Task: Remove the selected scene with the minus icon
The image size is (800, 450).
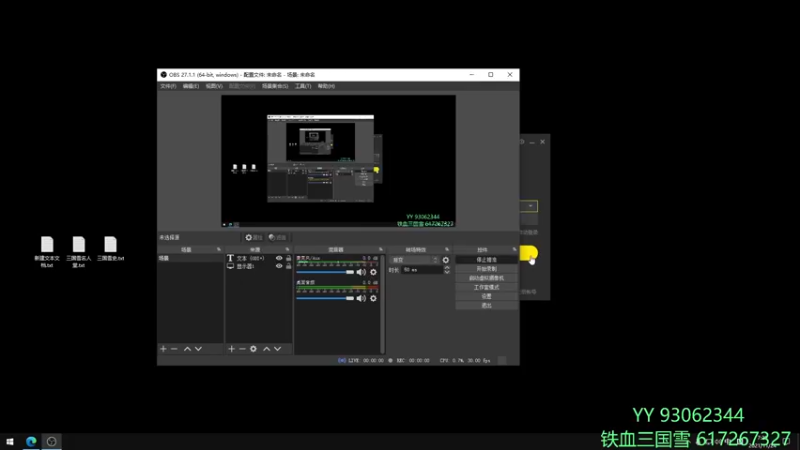Action: (174, 349)
